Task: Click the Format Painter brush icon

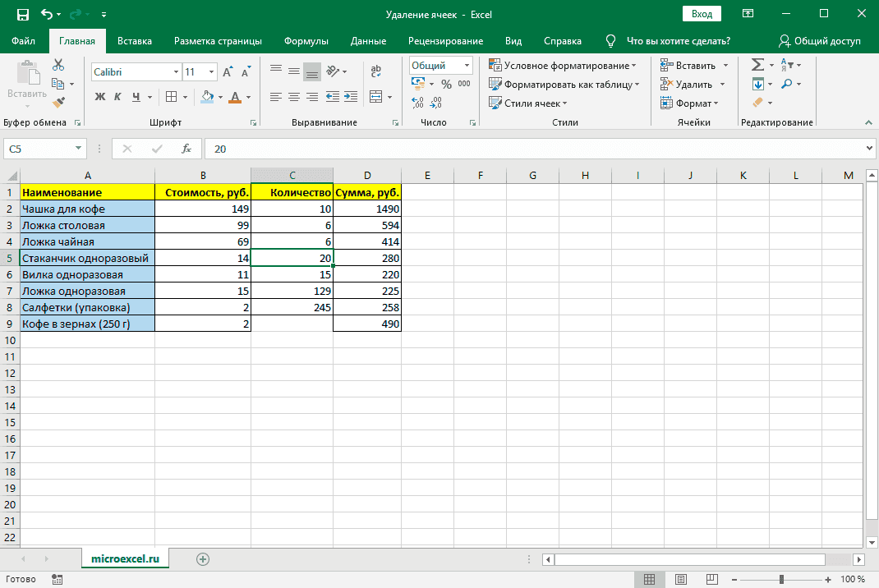Action: (58, 103)
